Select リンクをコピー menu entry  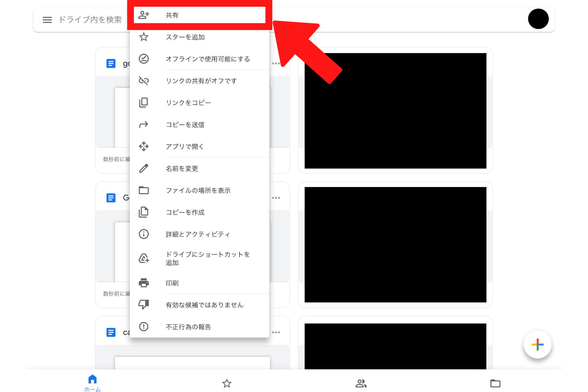click(199, 103)
